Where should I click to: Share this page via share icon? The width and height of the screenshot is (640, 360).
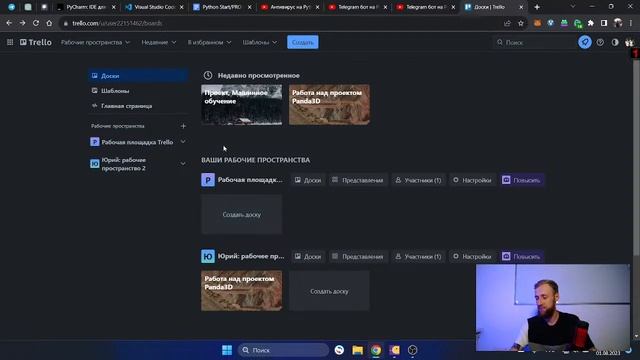point(507,23)
